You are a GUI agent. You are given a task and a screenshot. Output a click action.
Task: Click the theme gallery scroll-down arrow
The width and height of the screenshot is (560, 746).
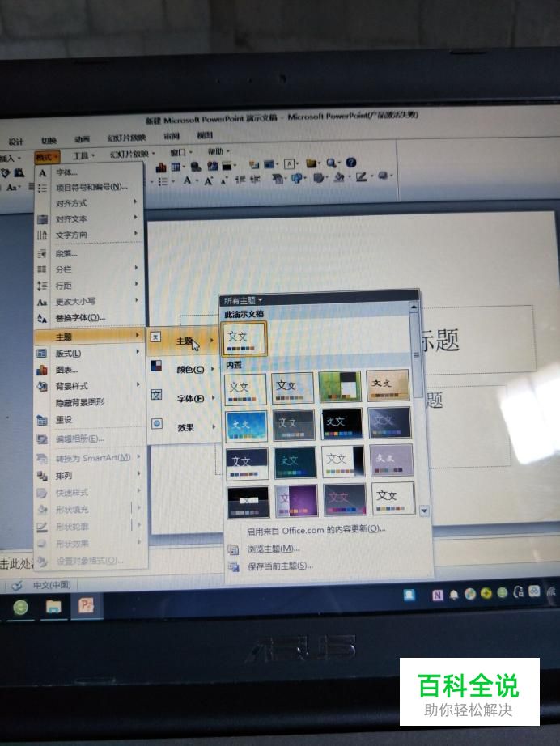point(424,511)
